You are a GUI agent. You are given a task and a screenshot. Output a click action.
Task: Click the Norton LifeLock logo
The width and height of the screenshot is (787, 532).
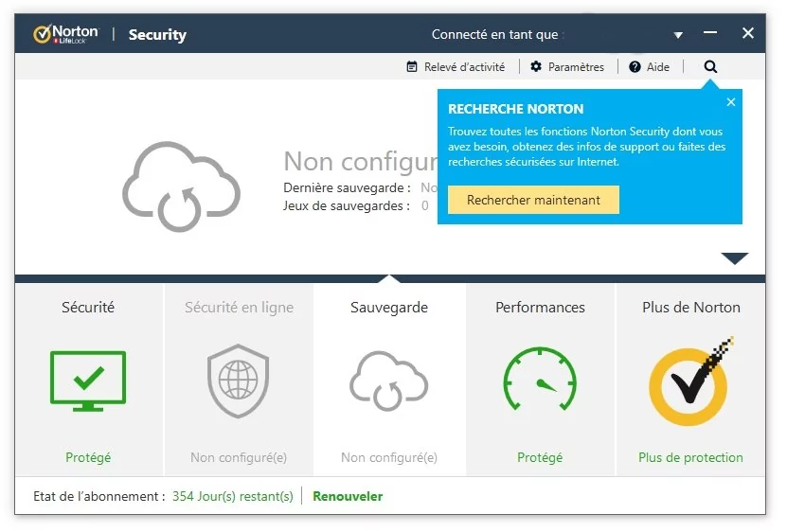pyautogui.click(x=65, y=34)
